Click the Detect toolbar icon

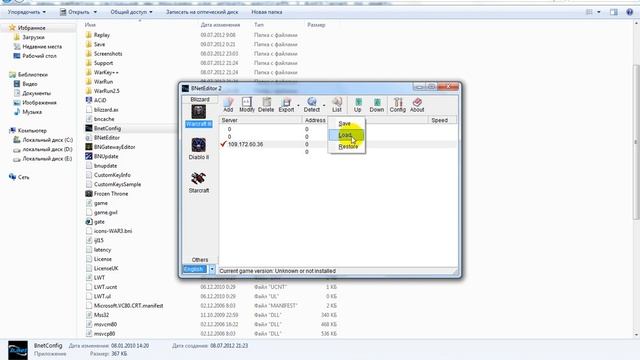[312, 105]
